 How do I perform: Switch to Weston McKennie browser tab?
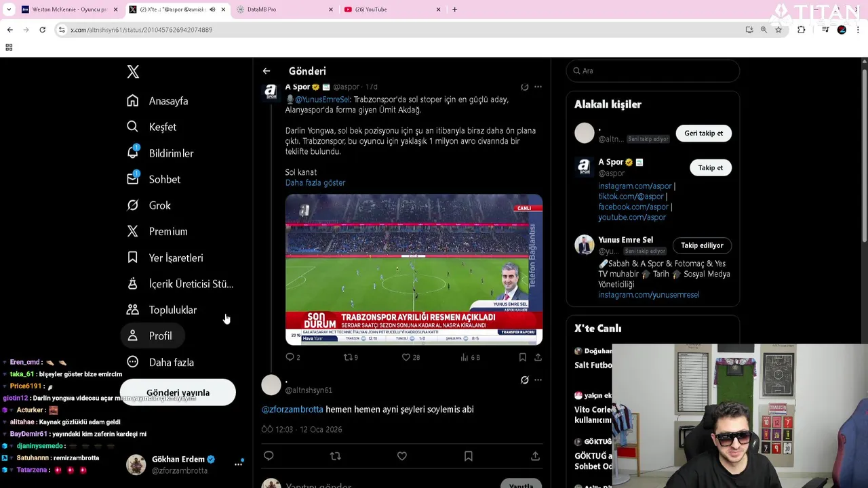[x=69, y=9]
